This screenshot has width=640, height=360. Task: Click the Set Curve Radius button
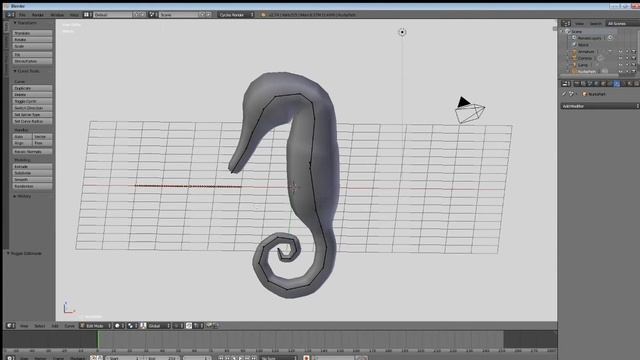pos(32,121)
